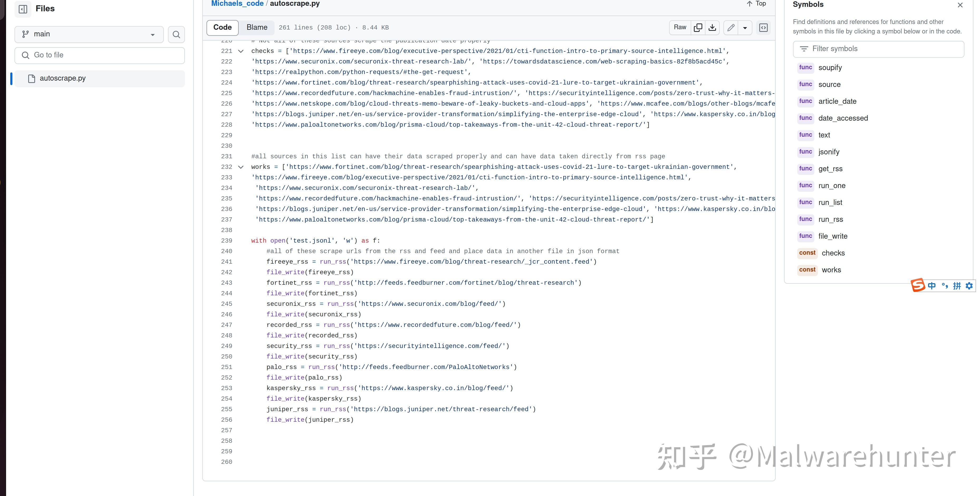This screenshot has height=496, width=980.
Task: Switch to the Blame tab
Action: pos(256,27)
